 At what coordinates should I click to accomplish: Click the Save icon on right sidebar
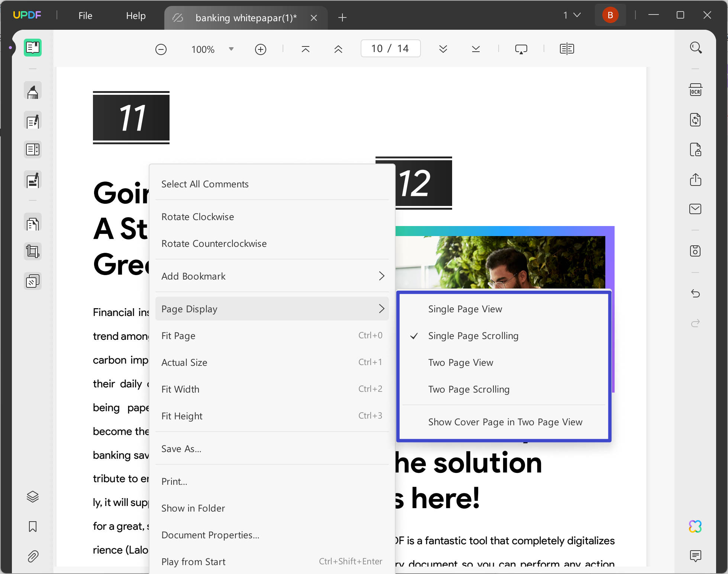(695, 251)
